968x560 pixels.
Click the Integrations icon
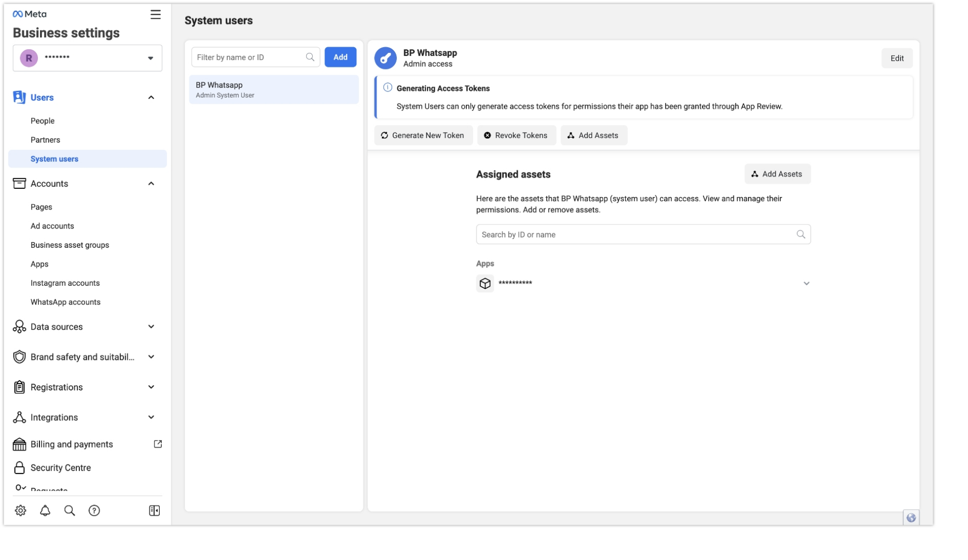point(19,417)
